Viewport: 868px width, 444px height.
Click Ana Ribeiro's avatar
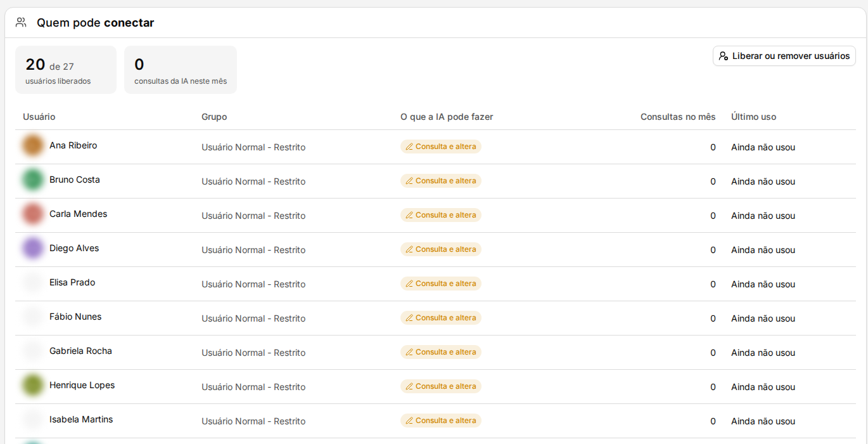pos(33,145)
